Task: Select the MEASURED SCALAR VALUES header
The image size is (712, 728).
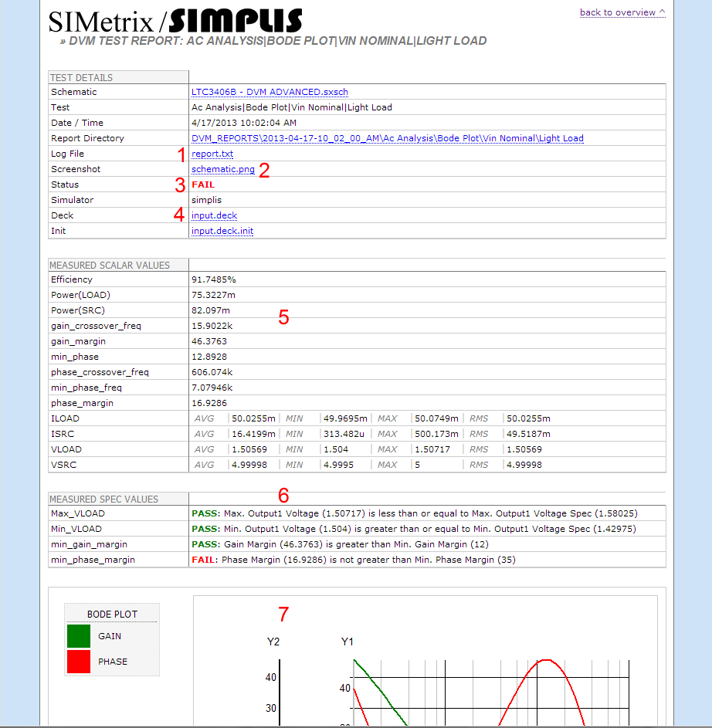Action: click(x=104, y=264)
